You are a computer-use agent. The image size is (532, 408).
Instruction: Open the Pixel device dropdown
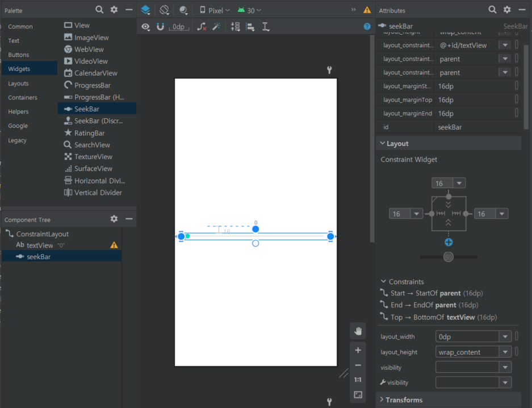215,11
